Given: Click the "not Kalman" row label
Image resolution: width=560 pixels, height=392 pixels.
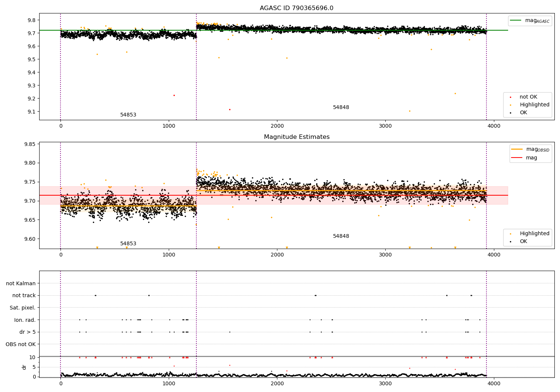Looking at the screenshot, I should [x=21, y=284].
